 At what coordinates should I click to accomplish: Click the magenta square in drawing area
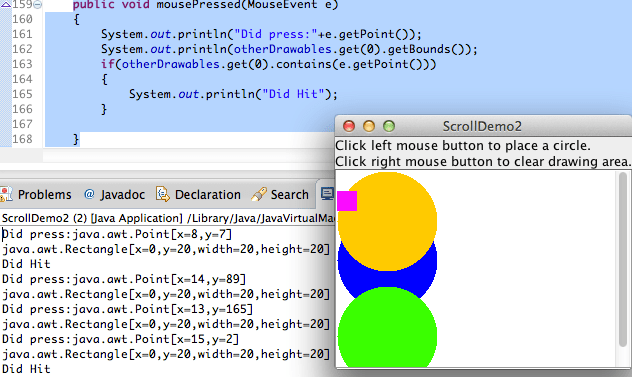coord(347,201)
